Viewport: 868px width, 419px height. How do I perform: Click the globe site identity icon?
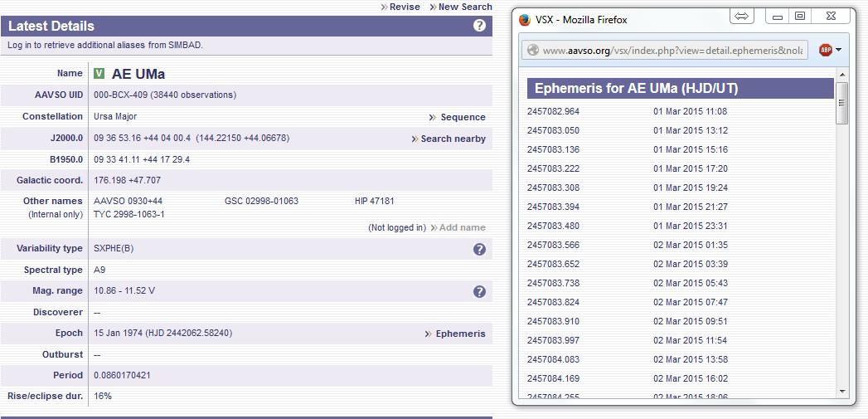click(531, 51)
